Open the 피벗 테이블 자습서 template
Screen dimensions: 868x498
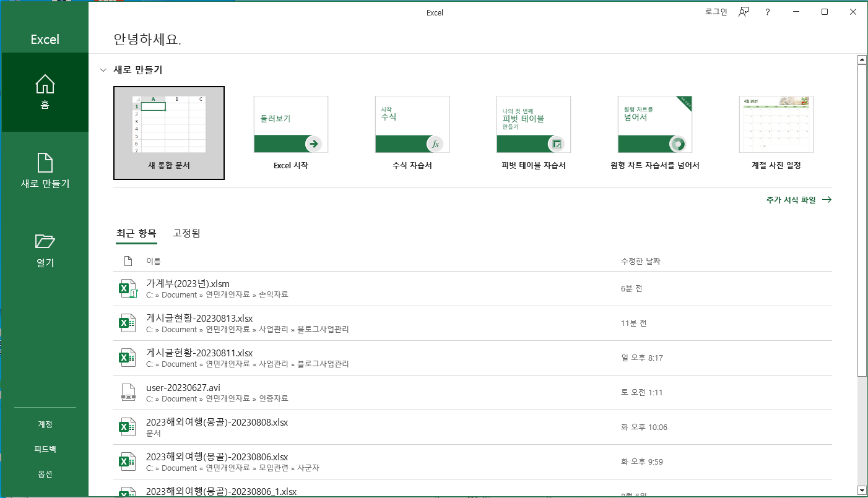[533, 133]
